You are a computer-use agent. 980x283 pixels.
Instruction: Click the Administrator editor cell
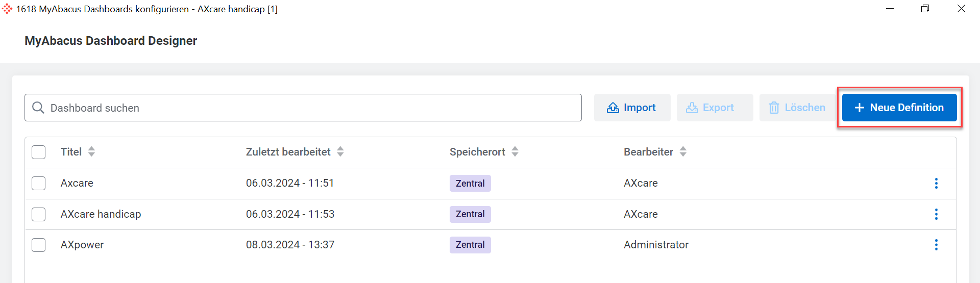coord(656,245)
